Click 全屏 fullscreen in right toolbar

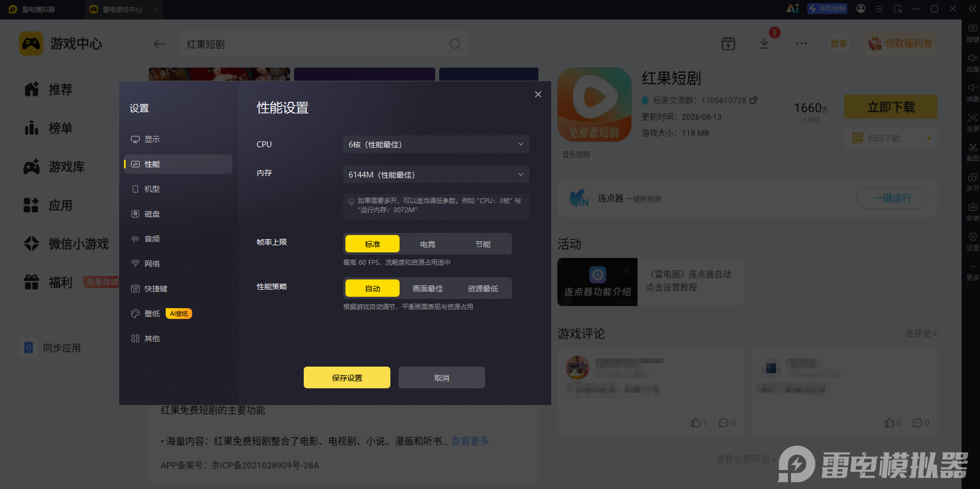[x=972, y=122]
